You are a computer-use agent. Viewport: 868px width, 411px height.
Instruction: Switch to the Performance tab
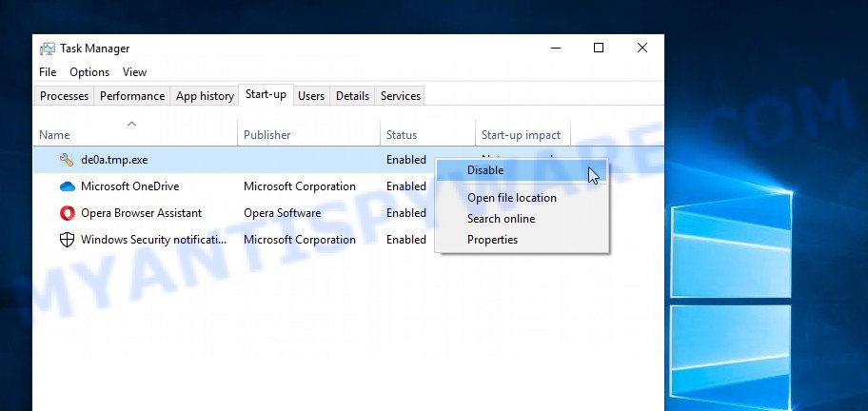point(132,96)
